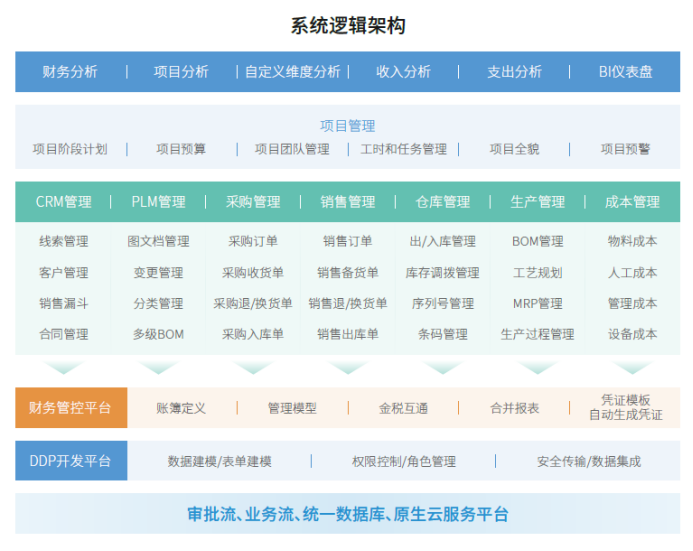The height and width of the screenshot is (551, 693).
Task: Click 人工成本 entry
Action: click(x=632, y=273)
